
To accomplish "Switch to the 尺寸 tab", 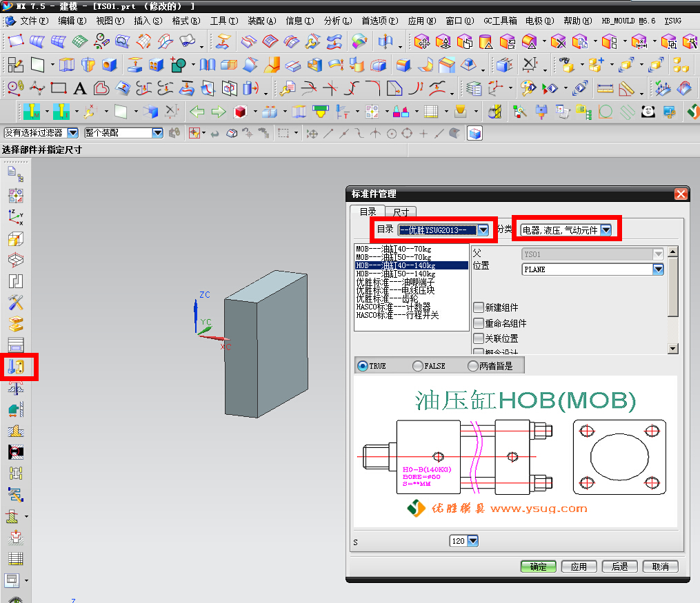I will [x=401, y=212].
